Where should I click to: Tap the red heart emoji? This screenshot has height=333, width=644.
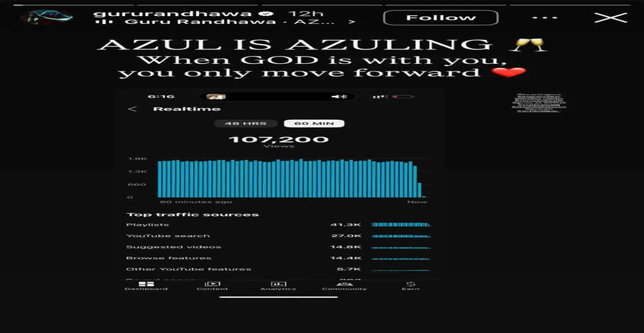[x=509, y=73]
